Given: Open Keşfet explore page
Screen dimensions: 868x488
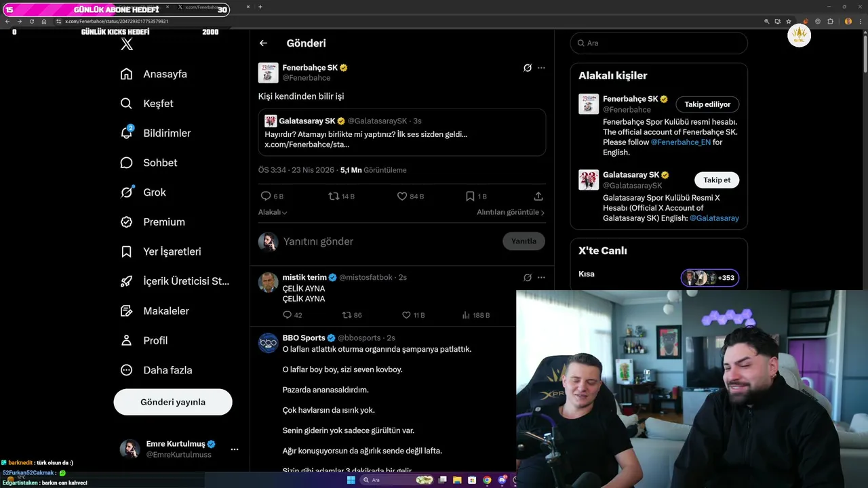Looking at the screenshot, I should tap(146, 104).
